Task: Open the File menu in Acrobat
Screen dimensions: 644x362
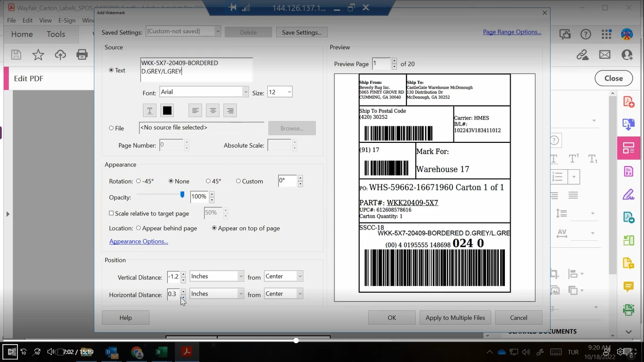Action: tap(11, 20)
